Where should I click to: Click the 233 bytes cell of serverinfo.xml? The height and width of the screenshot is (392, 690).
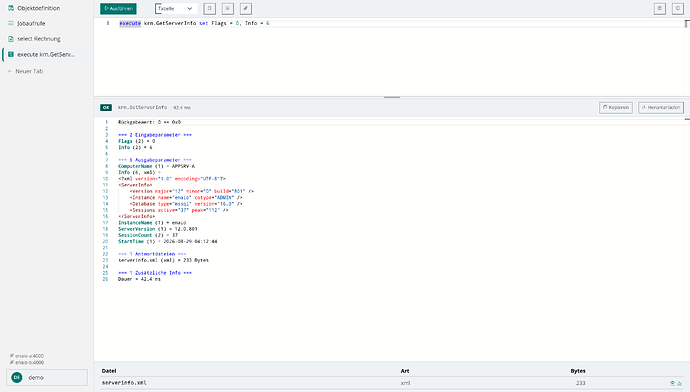point(581,383)
